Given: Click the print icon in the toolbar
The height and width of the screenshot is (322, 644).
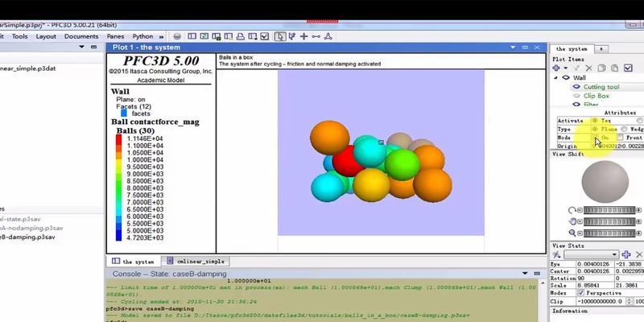Looking at the screenshot, I should [240, 36].
